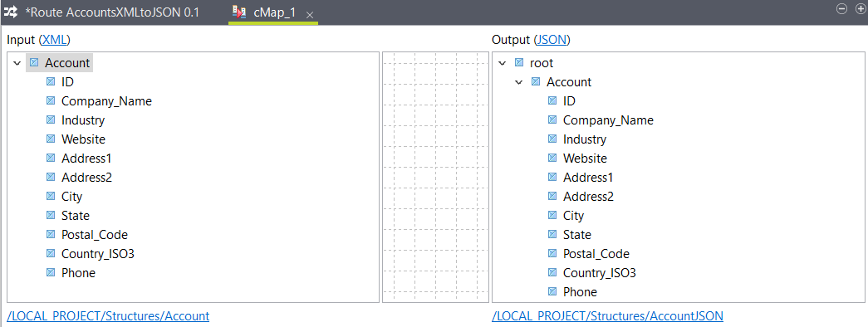The width and height of the screenshot is (868, 327).
Task: Click the icon of the output Company_Name element
Action: pos(552,120)
